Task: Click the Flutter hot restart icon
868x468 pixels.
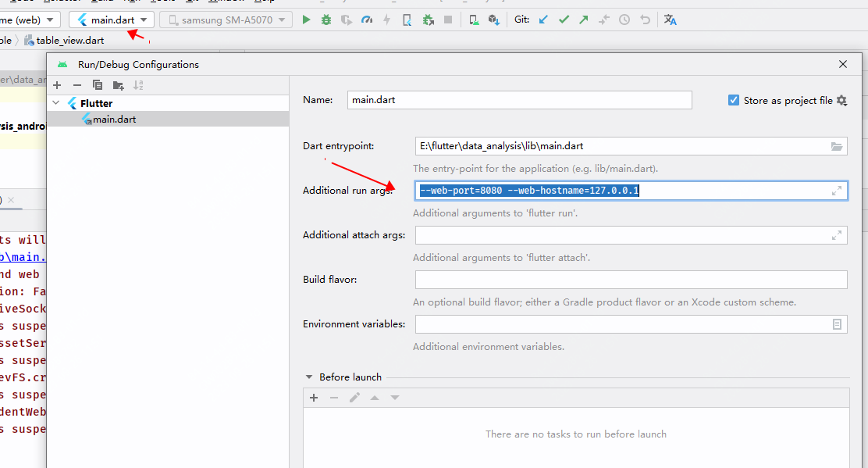Action: tap(407, 20)
